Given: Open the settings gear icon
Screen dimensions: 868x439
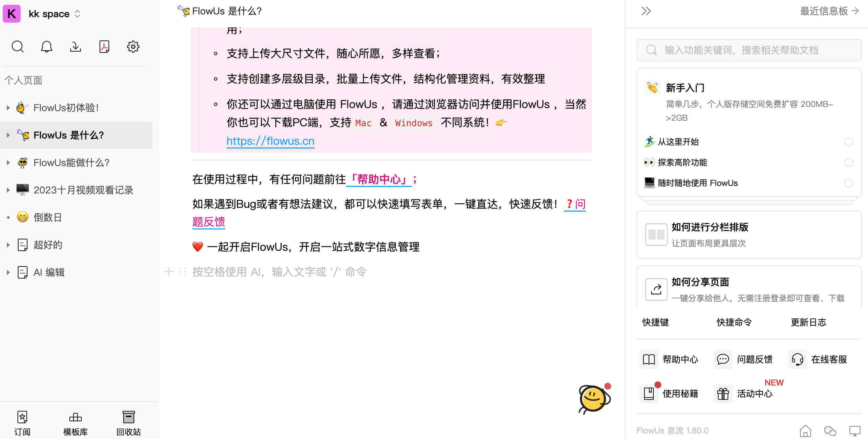Looking at the screenshot, I should coord(133,47).
